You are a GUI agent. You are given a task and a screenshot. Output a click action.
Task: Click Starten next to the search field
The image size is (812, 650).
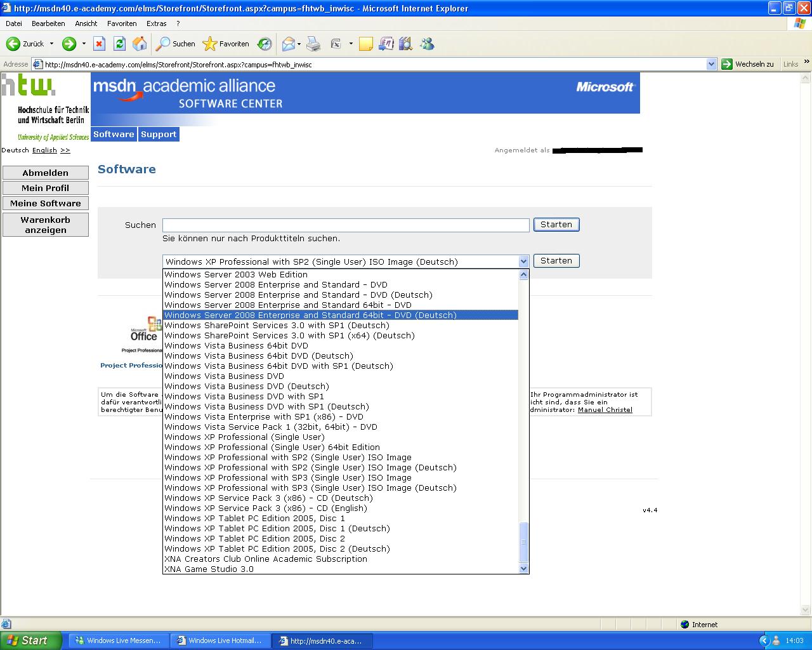tap(556, 225)
